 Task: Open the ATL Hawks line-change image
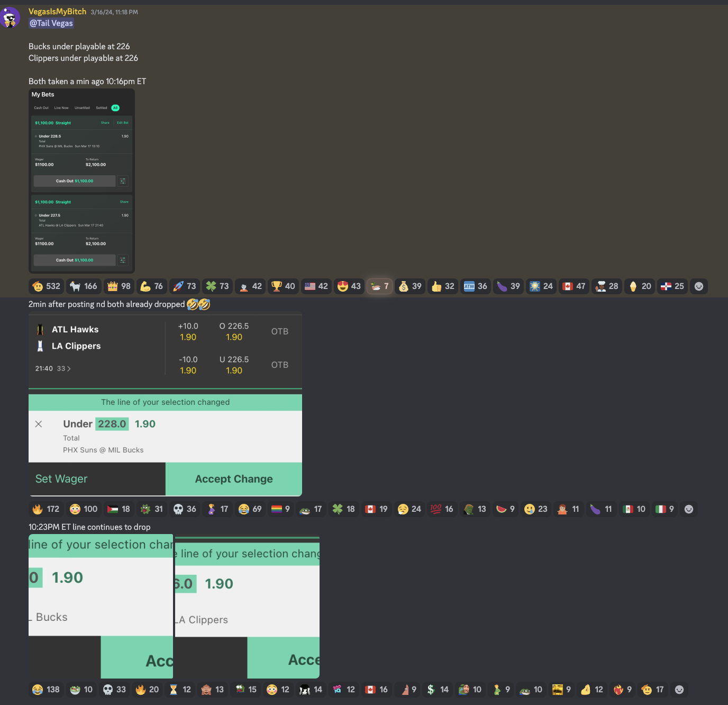[165, 405]
